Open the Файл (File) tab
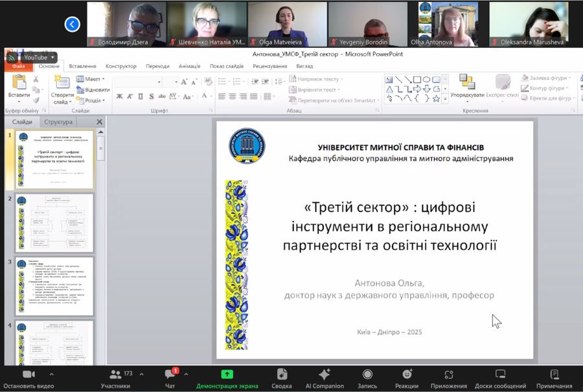The width and height of the screenshot is (583, 392). point(19,66)
